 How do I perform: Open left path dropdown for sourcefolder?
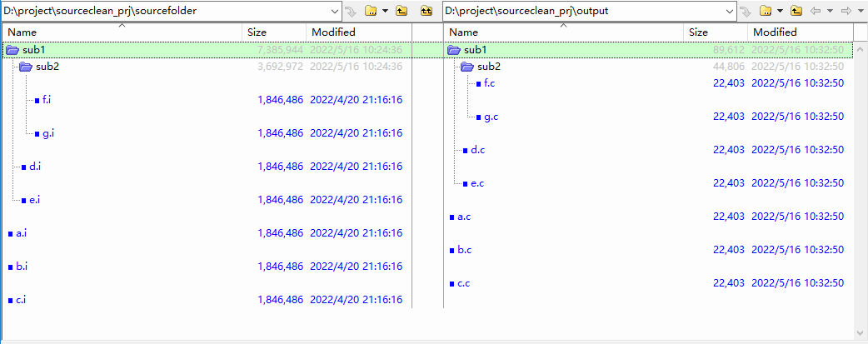334,12
